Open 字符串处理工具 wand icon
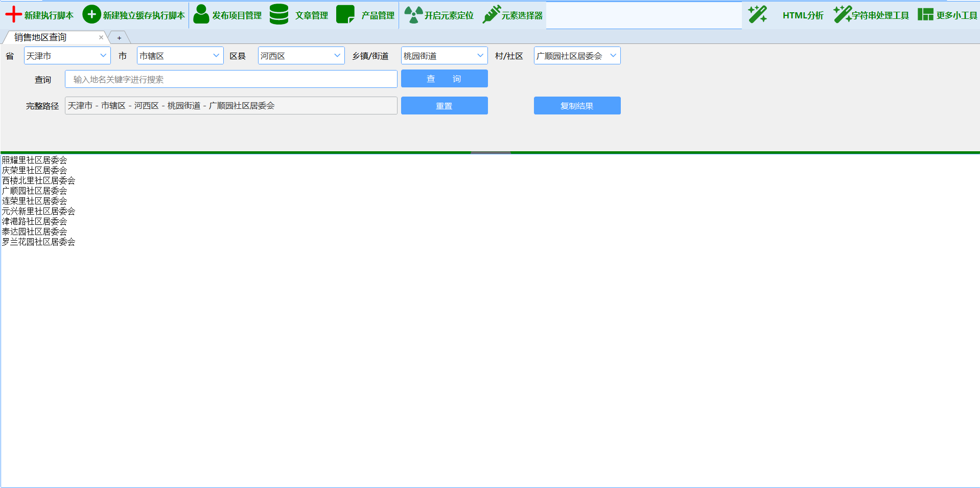The image size is (980, 488). [842, 15]
